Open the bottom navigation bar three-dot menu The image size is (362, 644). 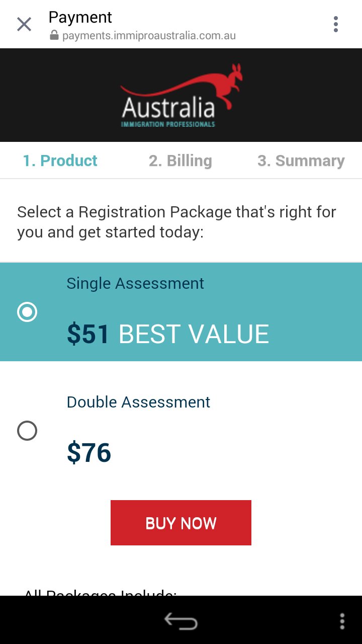pyautogui.click(x=342, y=621)
